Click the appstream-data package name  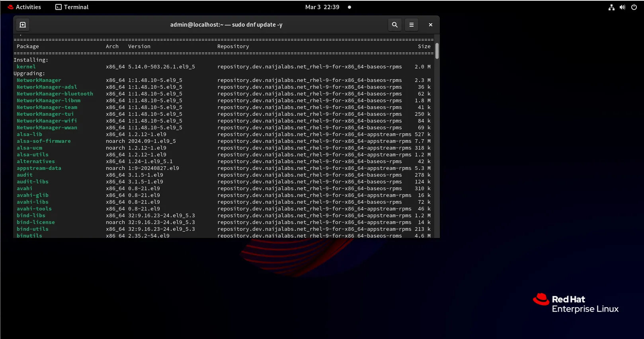[39, 168]
